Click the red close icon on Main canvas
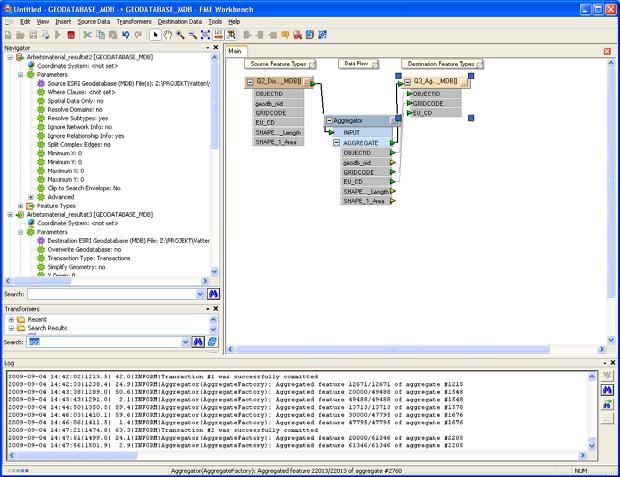Image resolution: width=620 pixels, height=477 pixels. 607,51
